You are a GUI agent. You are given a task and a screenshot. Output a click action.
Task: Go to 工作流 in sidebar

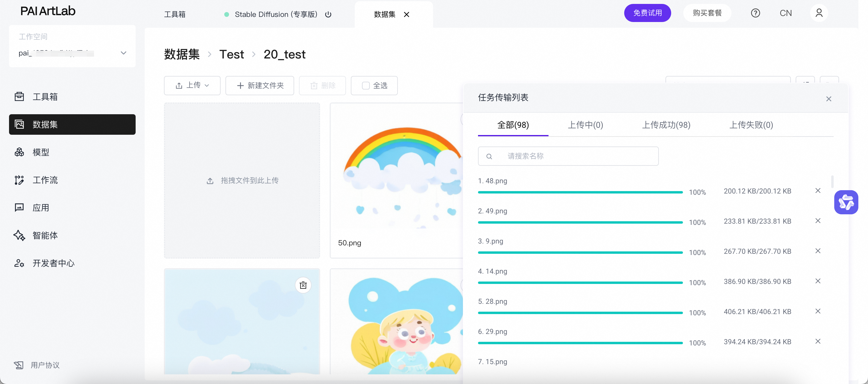tap(45, 180)
